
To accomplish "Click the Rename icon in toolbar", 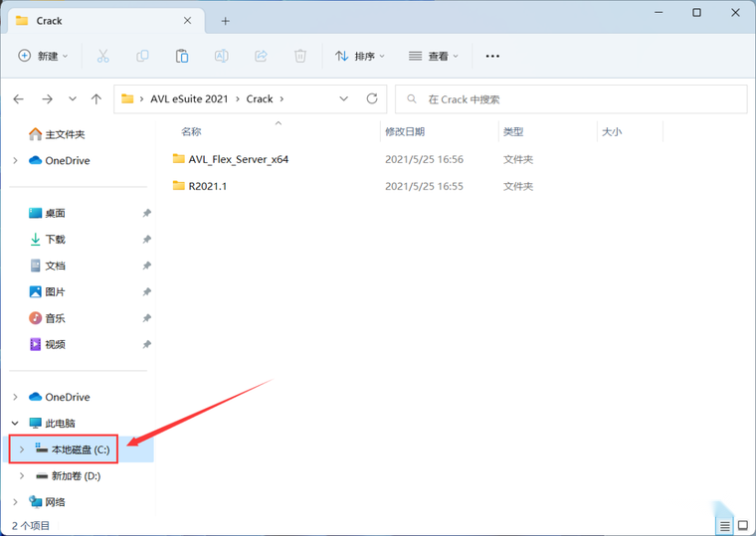I will click(x=221, y=56).
